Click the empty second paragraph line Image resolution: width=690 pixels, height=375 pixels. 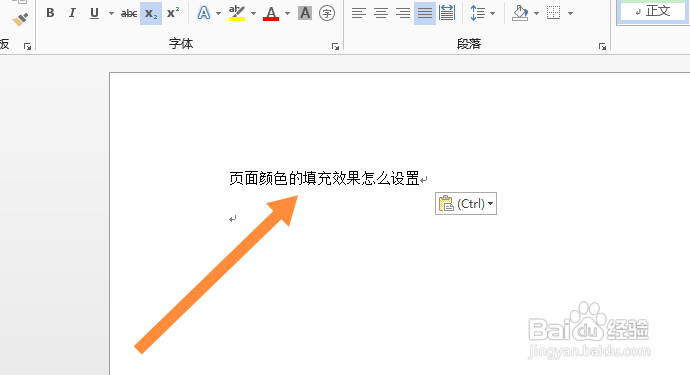coord(233,218)
